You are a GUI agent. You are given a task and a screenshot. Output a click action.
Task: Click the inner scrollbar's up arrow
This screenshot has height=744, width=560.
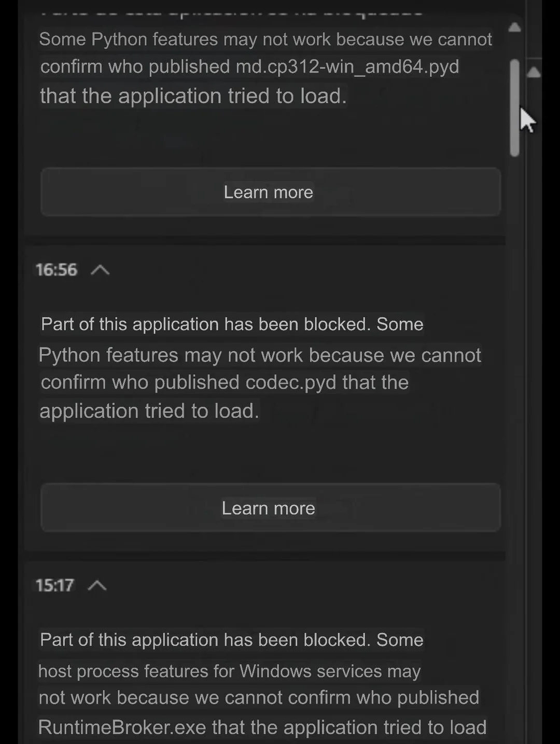coord(514,27)
